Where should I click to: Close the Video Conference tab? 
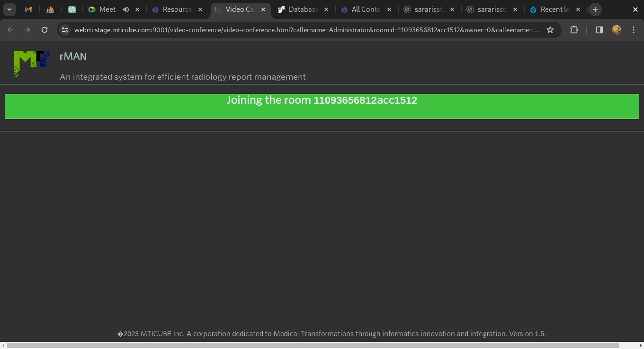click(263, 9)
